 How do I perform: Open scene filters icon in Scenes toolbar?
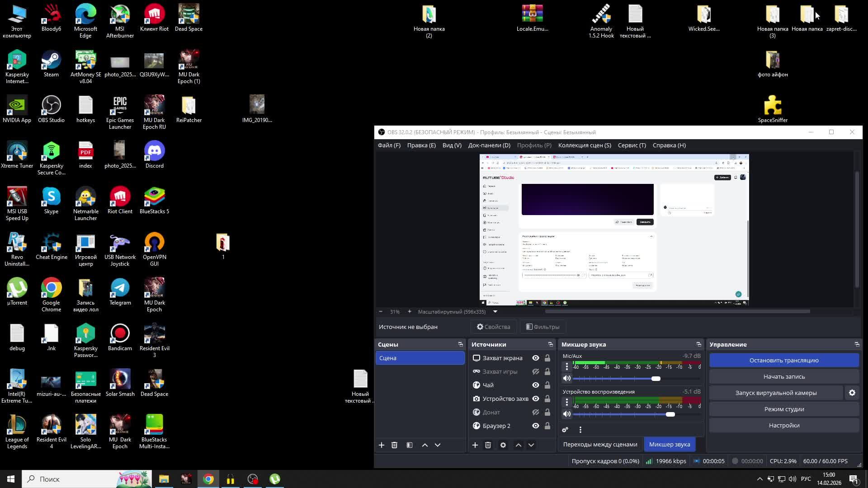click(410, 445)
